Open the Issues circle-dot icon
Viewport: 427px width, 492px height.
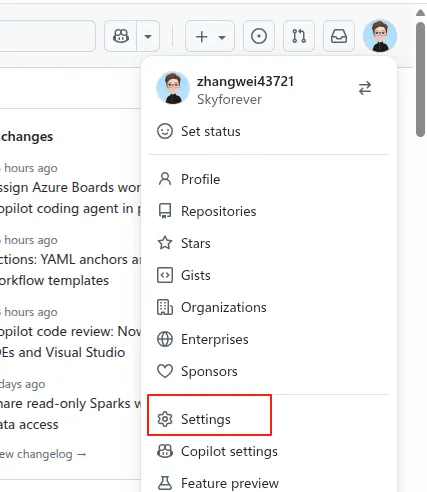(x=259, y=36)
